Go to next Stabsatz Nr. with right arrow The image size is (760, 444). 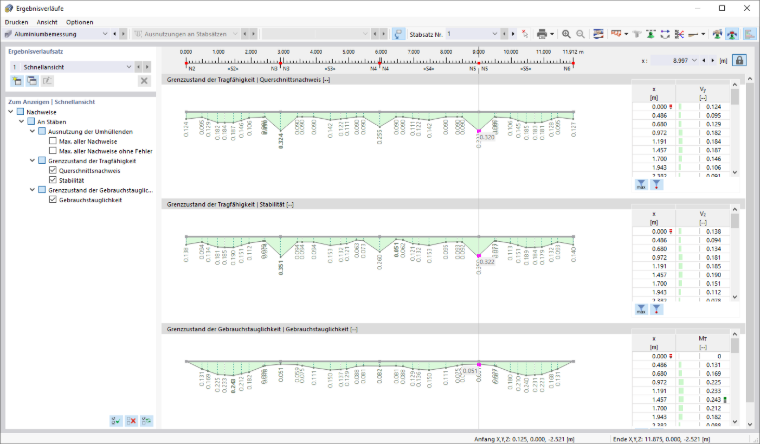pos(513,34)
